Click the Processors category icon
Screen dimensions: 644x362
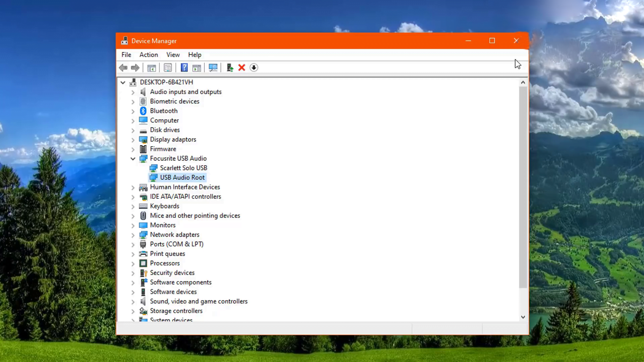(x=143, y=263)
